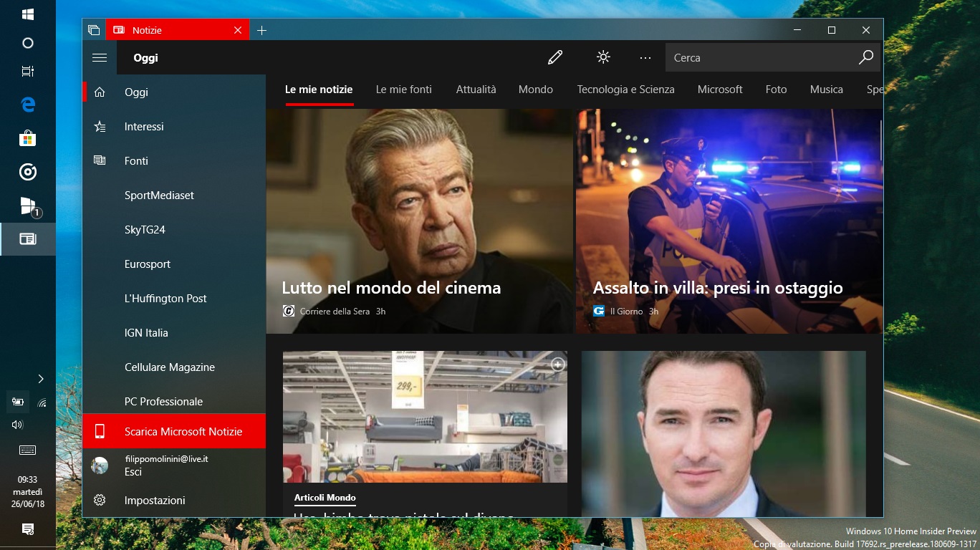Open the Cellulare Magazine source
980x550 pixels.
coord(174,367)
